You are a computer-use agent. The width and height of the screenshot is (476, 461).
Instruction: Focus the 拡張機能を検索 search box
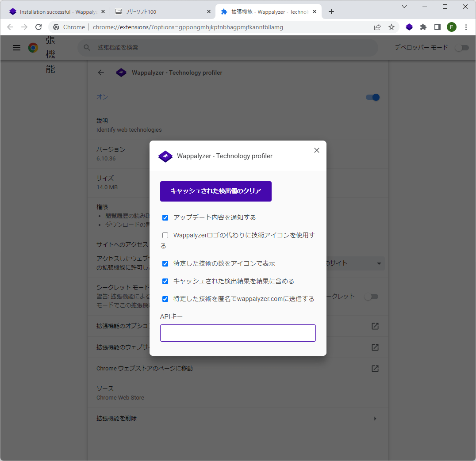click(x=228, y=48)
